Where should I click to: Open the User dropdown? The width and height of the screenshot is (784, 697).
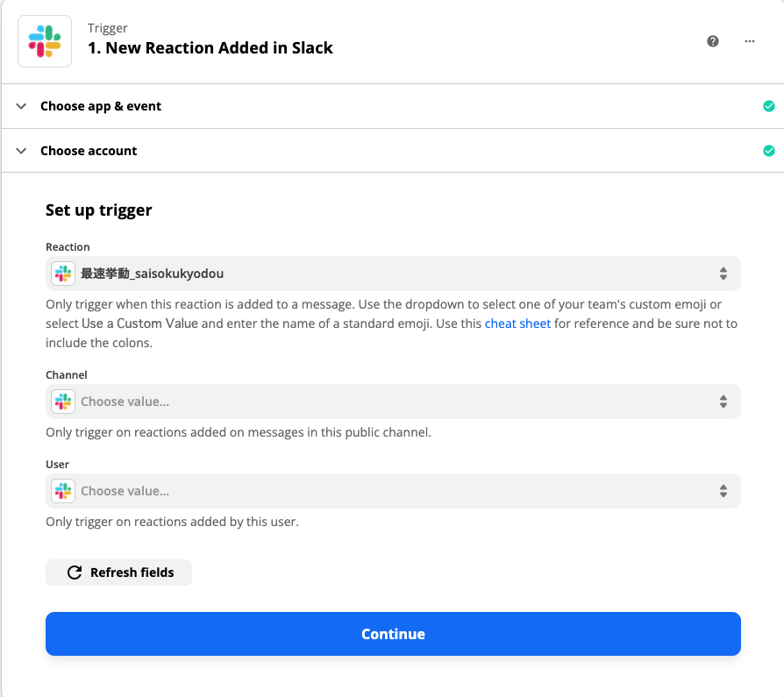(393, 490)
